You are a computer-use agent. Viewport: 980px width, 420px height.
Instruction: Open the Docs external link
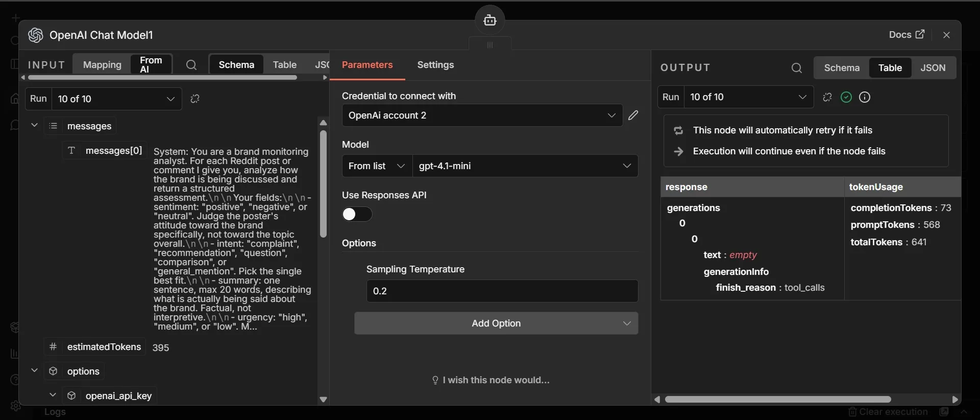906,35
